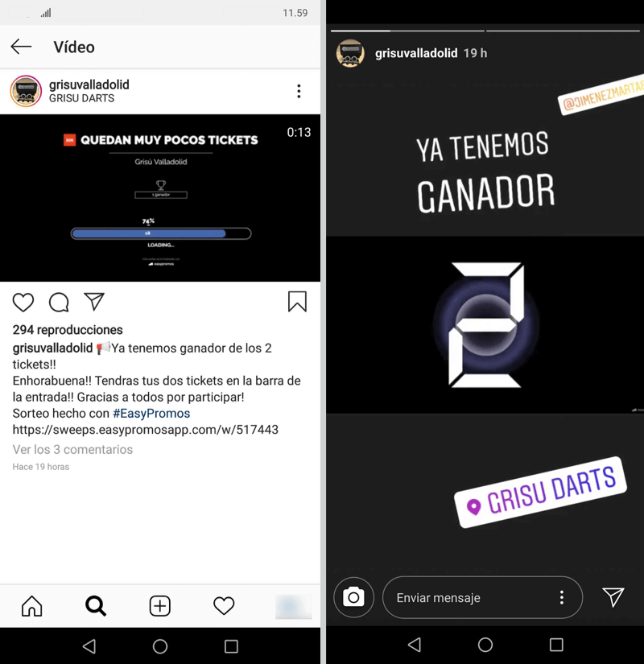View all 3 comments

click(72, 449)
